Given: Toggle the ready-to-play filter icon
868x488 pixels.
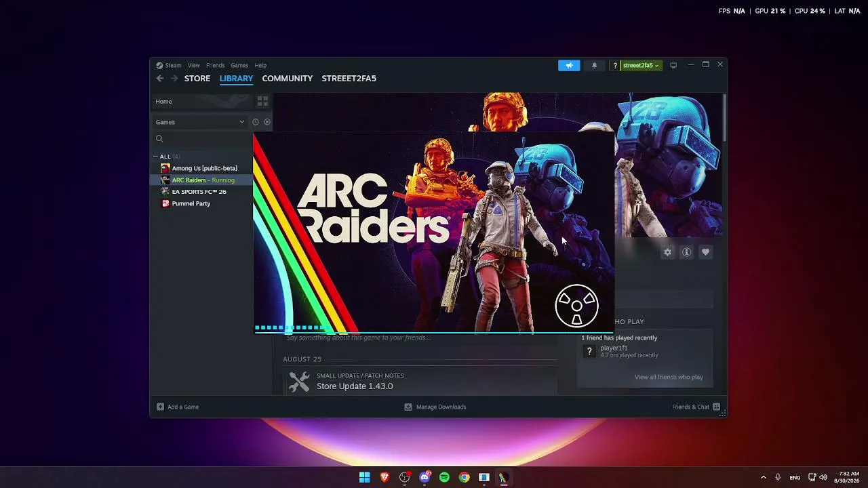Looking at the screenshot, I should click(x=267, y=122).
